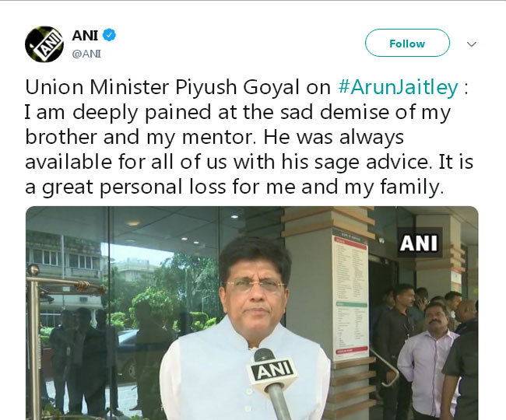506x420 pixels.
Task: Click the ANI logo on the microphone
Action: click(x=272, y=372)
